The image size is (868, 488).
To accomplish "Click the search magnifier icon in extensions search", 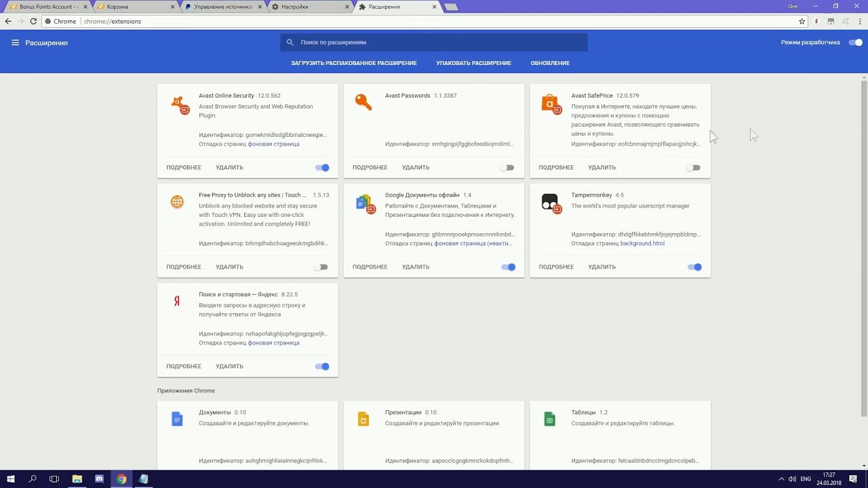I will coord(290,42).
